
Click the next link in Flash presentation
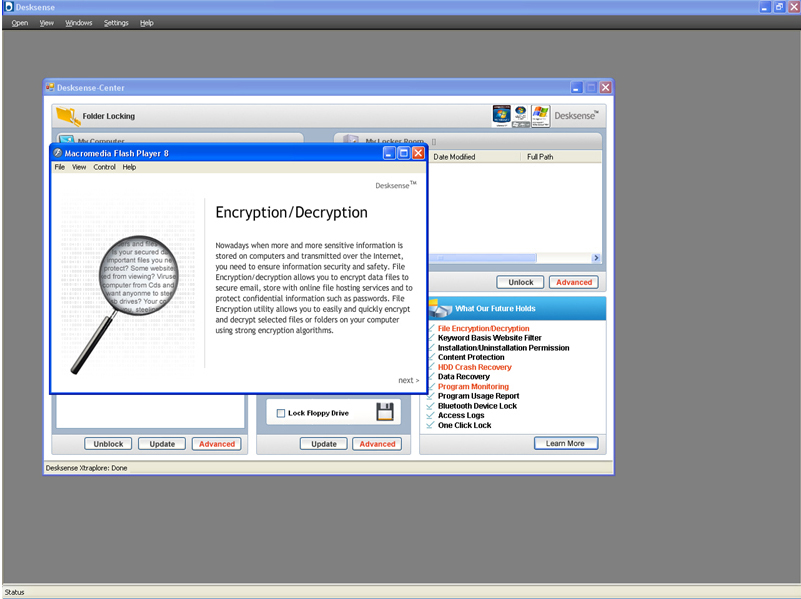409,380
